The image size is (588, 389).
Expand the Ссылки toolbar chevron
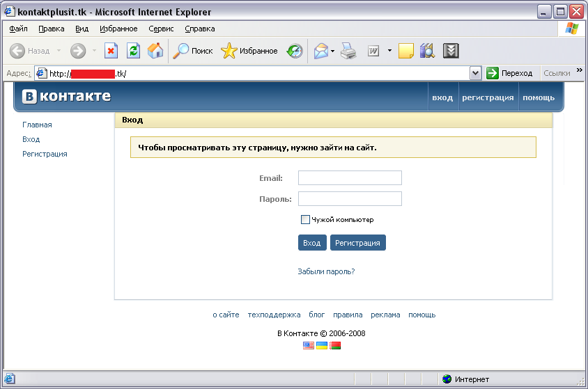point(580,70)
